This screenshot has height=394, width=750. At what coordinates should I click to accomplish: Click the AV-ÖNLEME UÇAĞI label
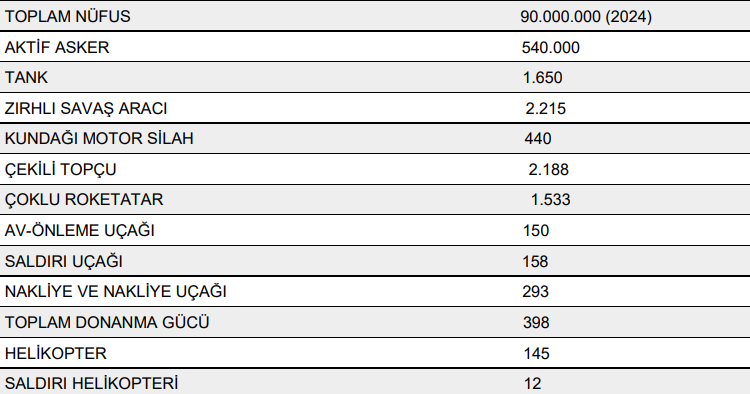[x=80, y=230]
